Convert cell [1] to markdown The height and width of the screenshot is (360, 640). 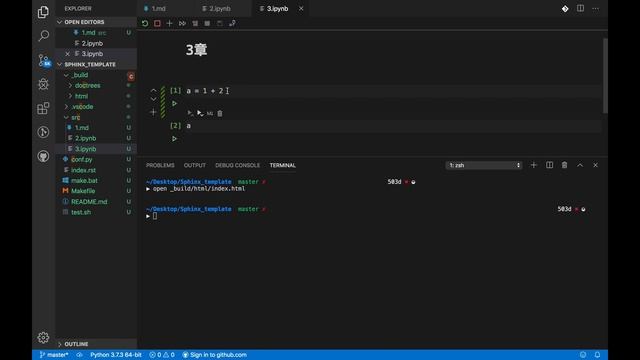click(210, 113)
